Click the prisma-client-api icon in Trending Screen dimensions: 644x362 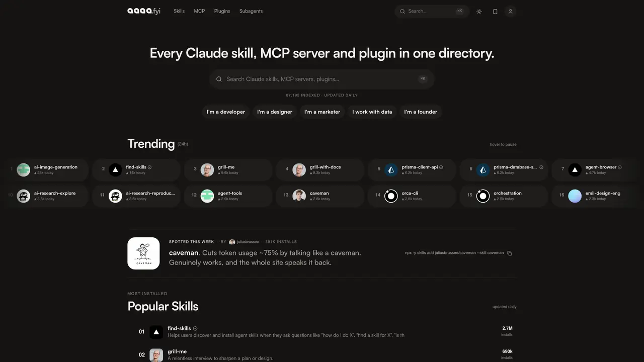pyautogui.click(x=391, y=169)
